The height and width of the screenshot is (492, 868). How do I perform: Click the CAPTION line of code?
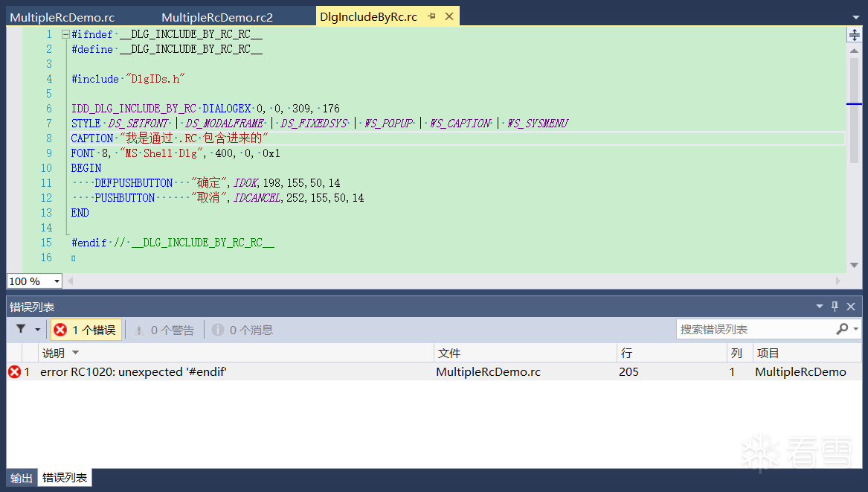tap(170, 138)
